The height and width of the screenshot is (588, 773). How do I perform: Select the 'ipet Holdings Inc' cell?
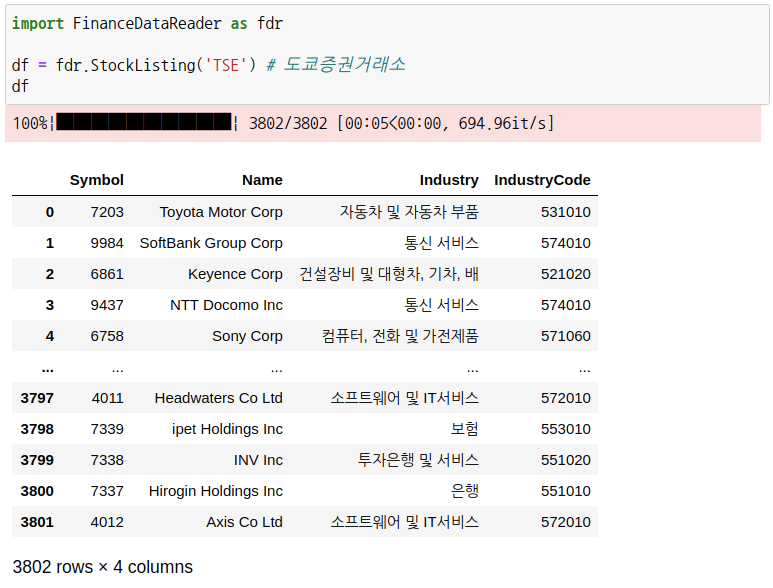click(x=227, y=429)
